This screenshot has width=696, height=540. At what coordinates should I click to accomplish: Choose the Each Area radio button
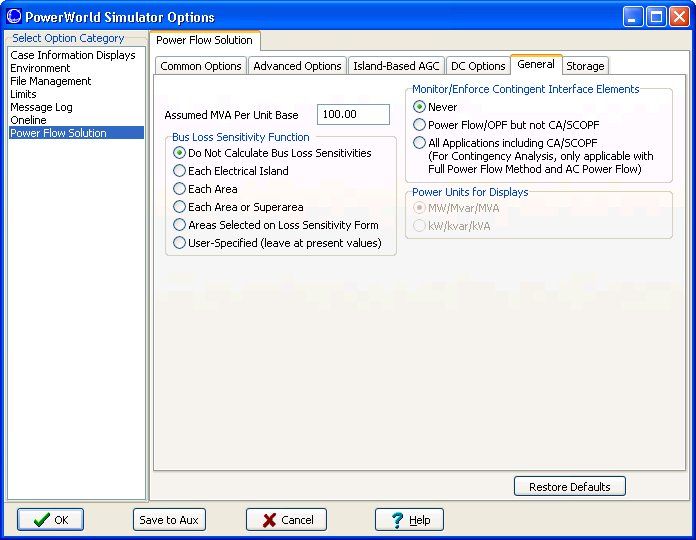coord(205,189)
